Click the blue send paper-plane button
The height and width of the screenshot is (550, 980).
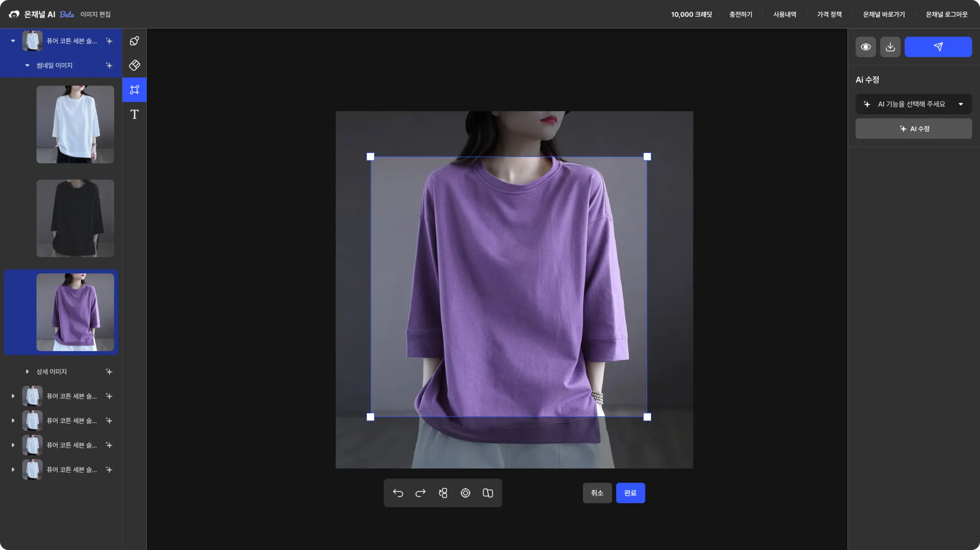coord(938,47)
